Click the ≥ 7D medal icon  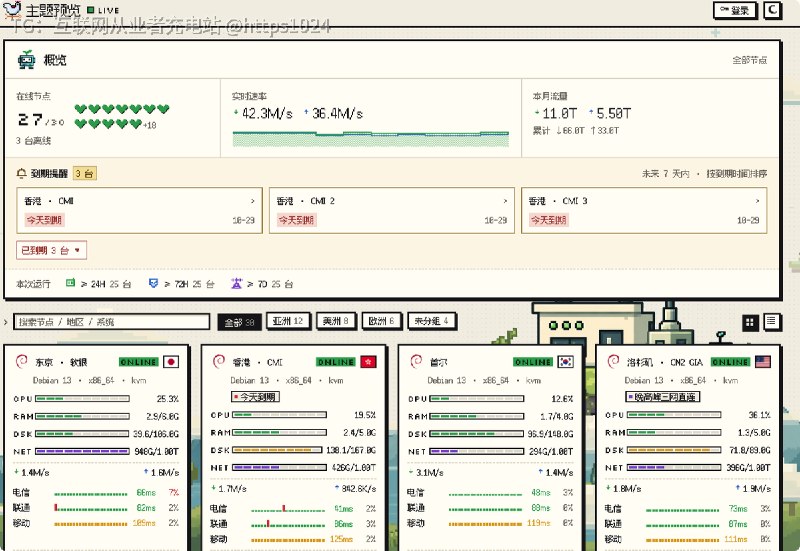[236, 283]
